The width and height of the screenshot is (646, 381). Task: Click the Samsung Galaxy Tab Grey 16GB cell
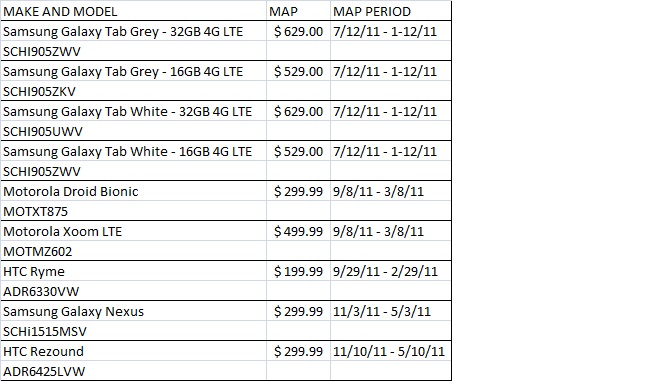[x=133, y=71]
